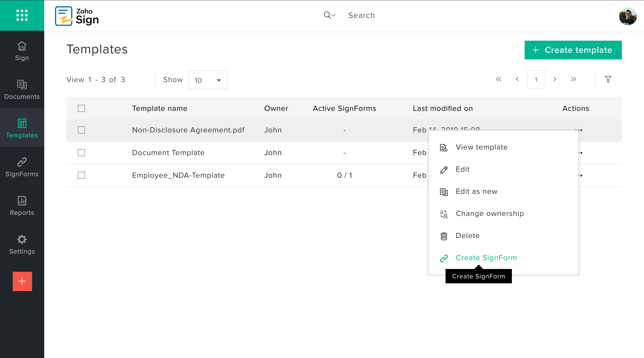Image resolution: width=644 pixels, height=358 pixels.
Task: Open the actions ellipsis for Employee_NDA-Template
Action: tap(580, 176)
